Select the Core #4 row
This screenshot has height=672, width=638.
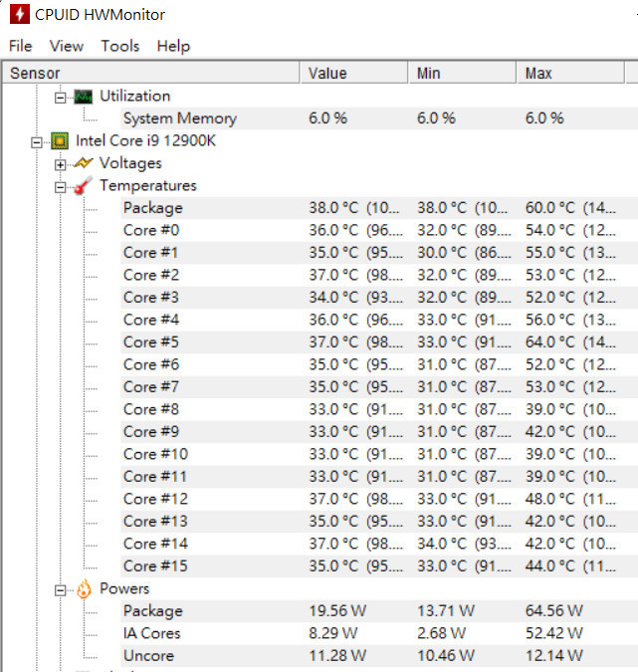click(379, 320)
